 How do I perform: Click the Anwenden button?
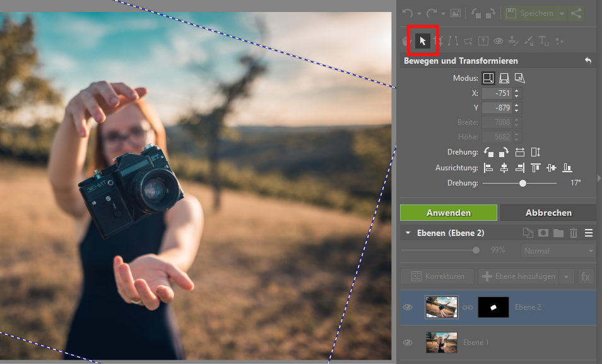[x=449, y=213]
